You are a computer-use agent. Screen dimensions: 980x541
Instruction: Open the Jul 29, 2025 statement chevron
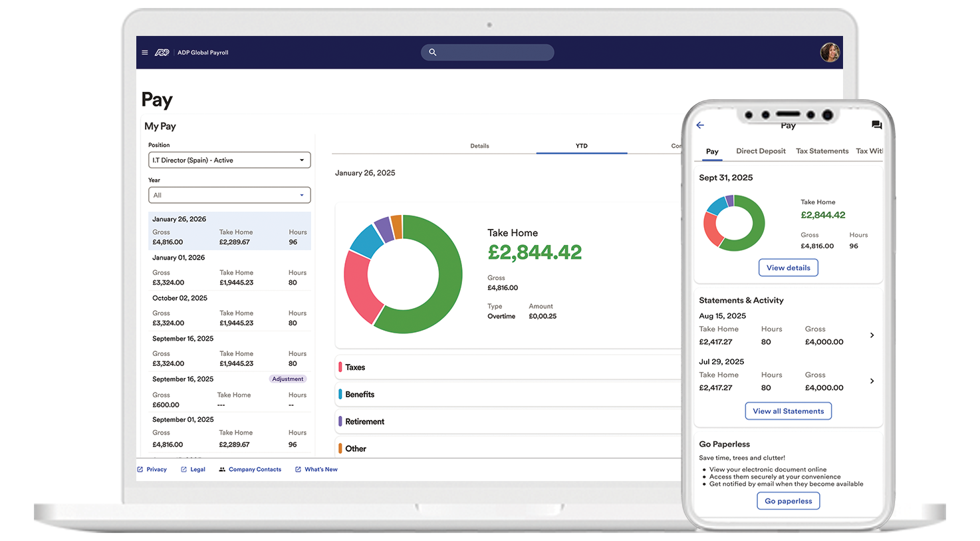872,381
